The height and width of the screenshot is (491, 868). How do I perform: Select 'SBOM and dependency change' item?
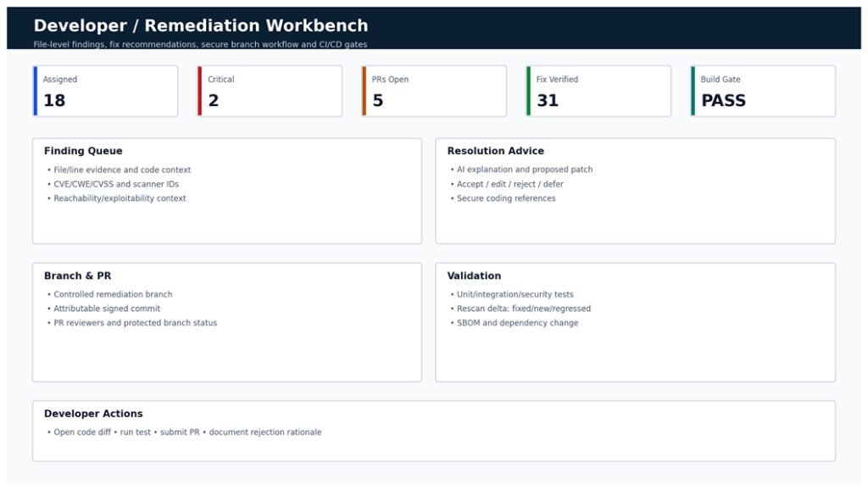517,323
